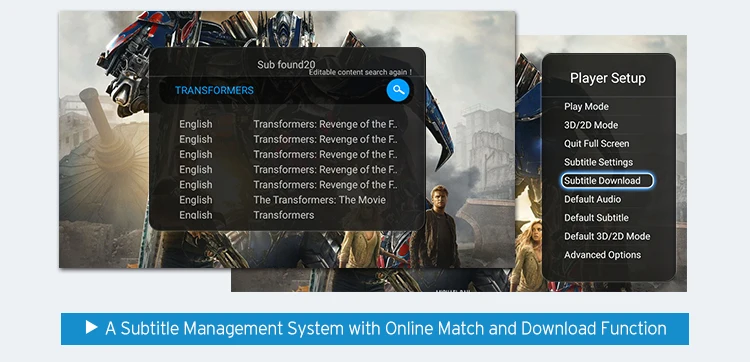Choose Quit Full Screen
This screenshot has height=362, width=750.
[596, 143]
